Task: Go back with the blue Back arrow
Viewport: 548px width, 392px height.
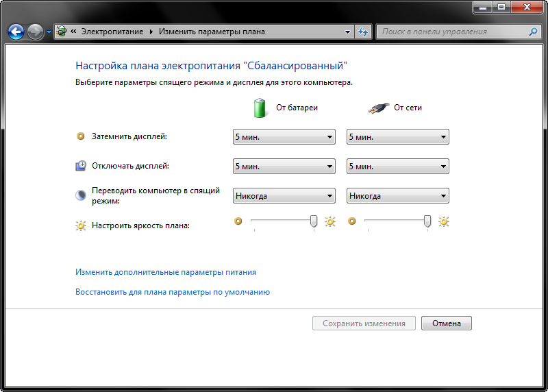Action: (16, 32)
